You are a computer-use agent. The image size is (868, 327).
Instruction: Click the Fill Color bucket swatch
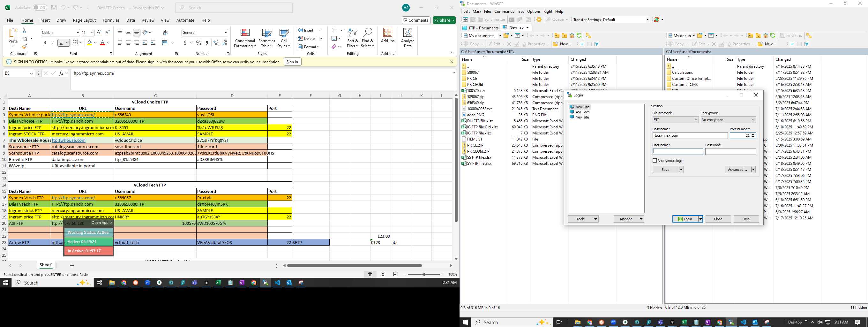pos(89,43)
